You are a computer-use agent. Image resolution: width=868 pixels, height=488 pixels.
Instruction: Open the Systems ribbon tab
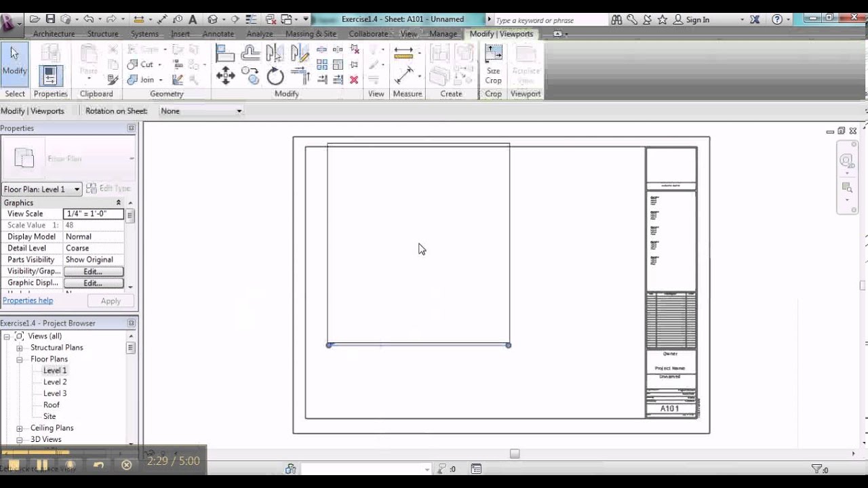(x=144, y=34)
